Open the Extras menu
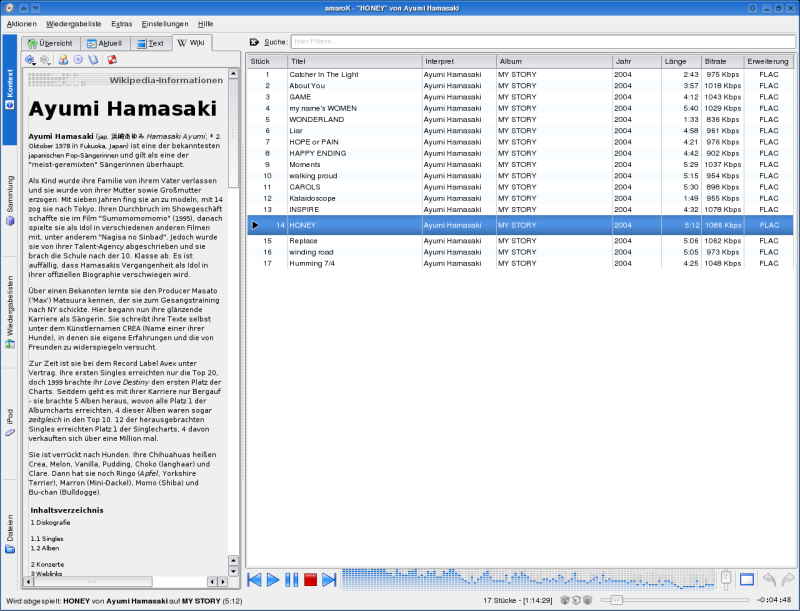 tap(121, 24)
